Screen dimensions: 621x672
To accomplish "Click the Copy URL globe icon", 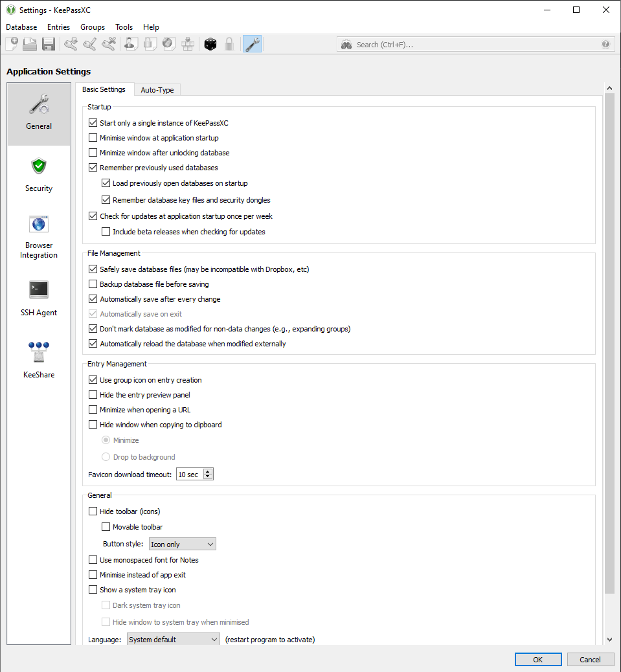I will (x=169, y=44).
